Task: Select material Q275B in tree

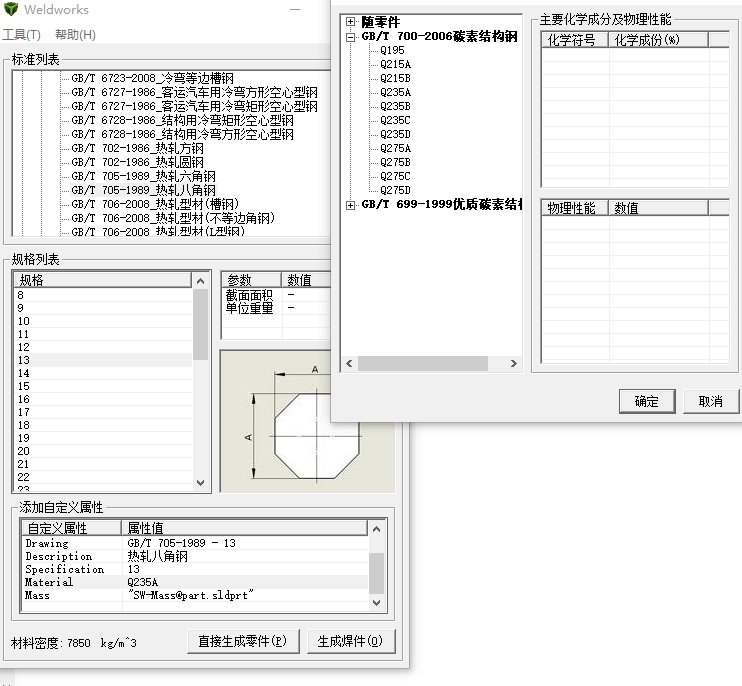Action: (x=396, y=162)
